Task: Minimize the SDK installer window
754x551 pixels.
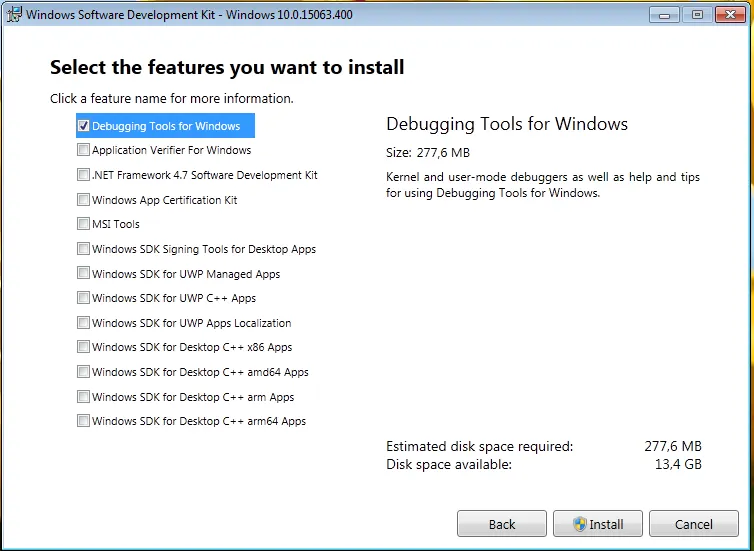Action: click(664, 14)
